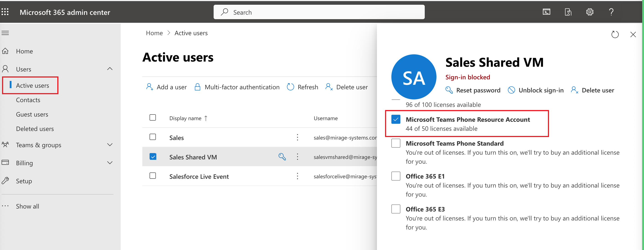Image resolution: width=644 pixels, height=250 pixels.
Task: Uncheck Microsoft Teams Phone Resource Account license
Action: coord(396,119)
